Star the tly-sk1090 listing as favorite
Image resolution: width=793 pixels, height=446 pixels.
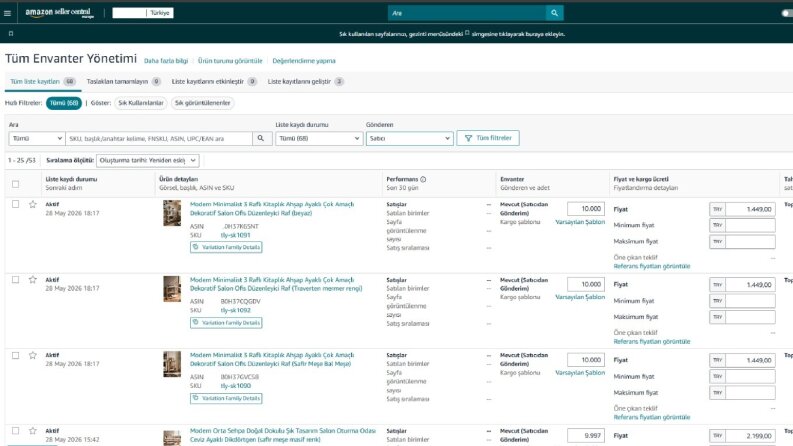click(33, 355)
